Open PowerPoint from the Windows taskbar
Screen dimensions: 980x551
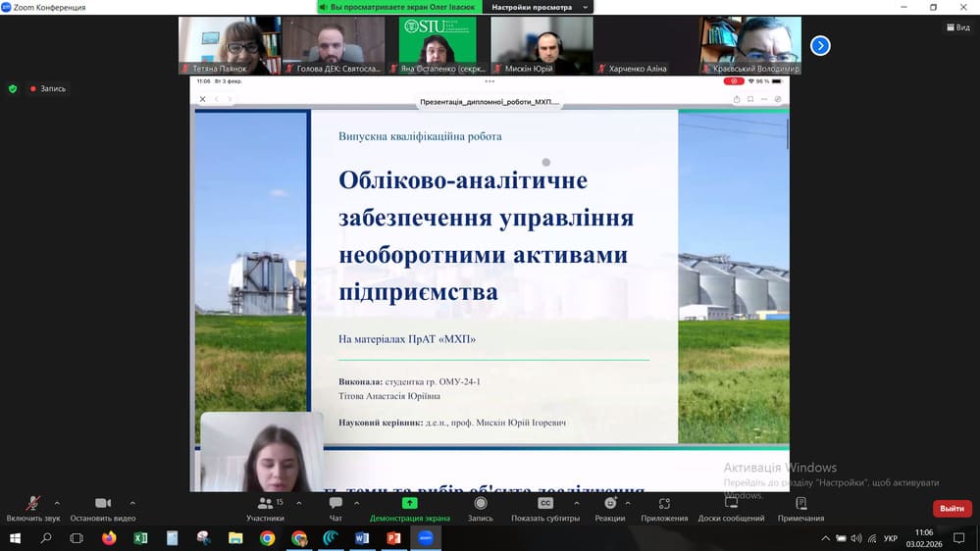click(393, 538)
